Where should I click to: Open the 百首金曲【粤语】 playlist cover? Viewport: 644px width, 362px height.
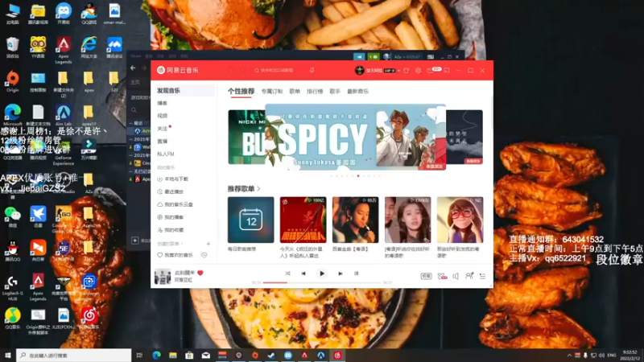[355, 220]
